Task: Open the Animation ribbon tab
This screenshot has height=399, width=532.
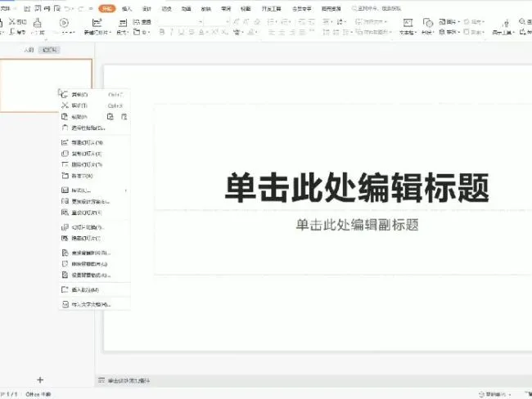Action: point(187,9)
